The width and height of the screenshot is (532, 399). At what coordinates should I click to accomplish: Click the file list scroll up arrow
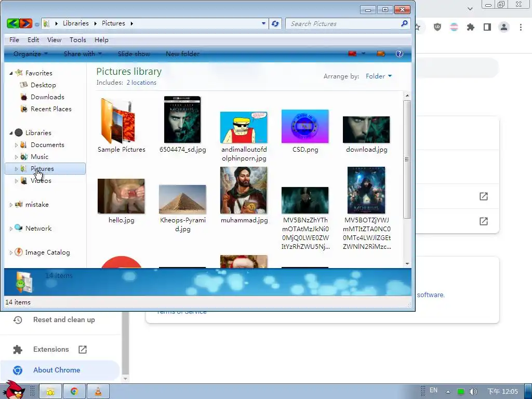tap(407, 96)
